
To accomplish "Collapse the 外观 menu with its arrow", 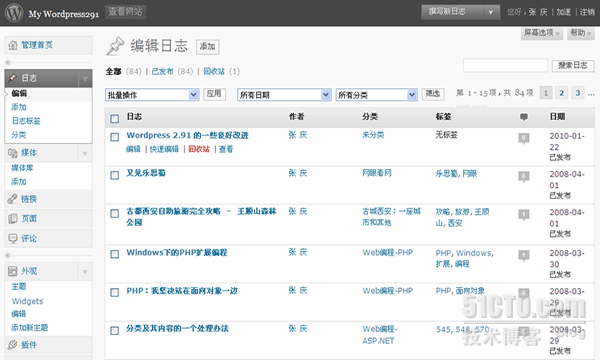I will click(x=85, y=272).
